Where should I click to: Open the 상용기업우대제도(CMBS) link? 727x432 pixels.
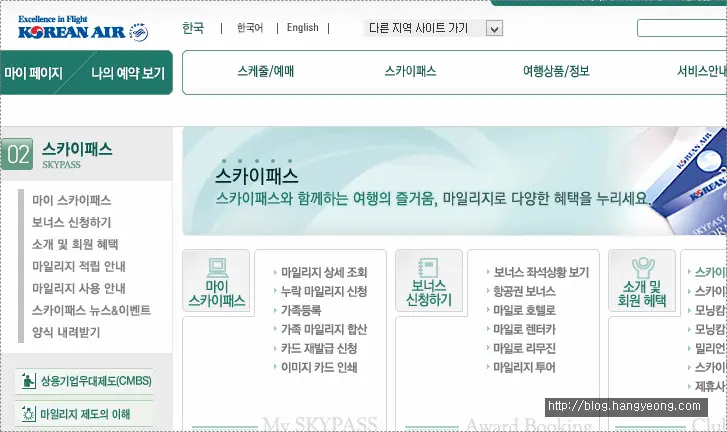(x=96, y=381)
